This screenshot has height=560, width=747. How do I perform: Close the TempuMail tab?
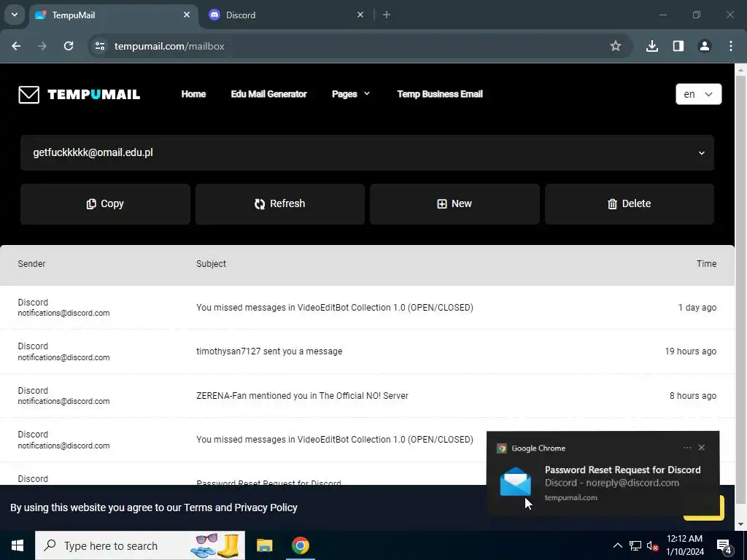(187, 15)
